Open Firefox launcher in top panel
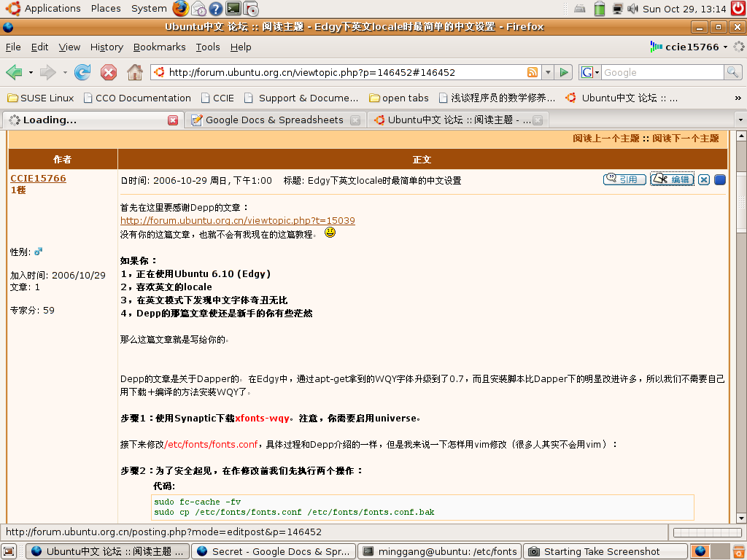The image size is (747, 560). 181,9
